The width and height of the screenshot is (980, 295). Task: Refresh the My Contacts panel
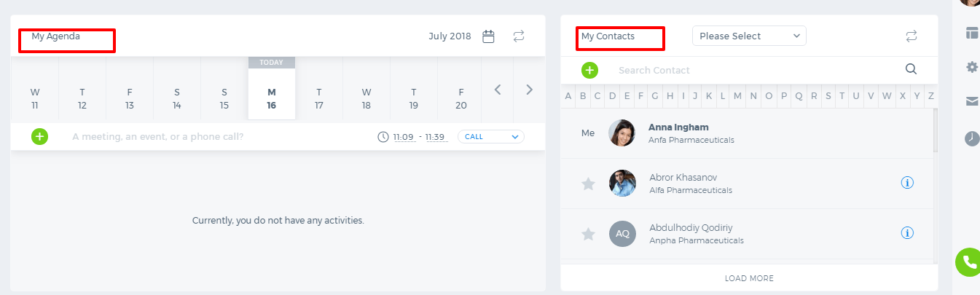point(912,36)
